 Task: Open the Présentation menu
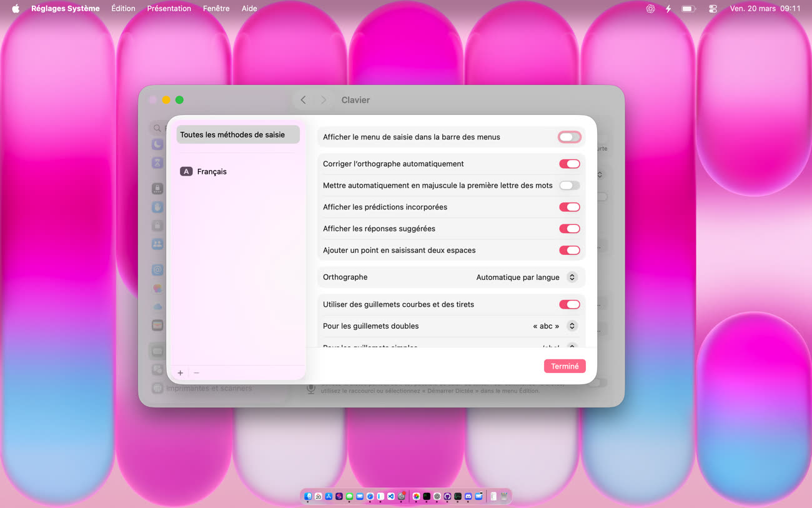point(169,9)
